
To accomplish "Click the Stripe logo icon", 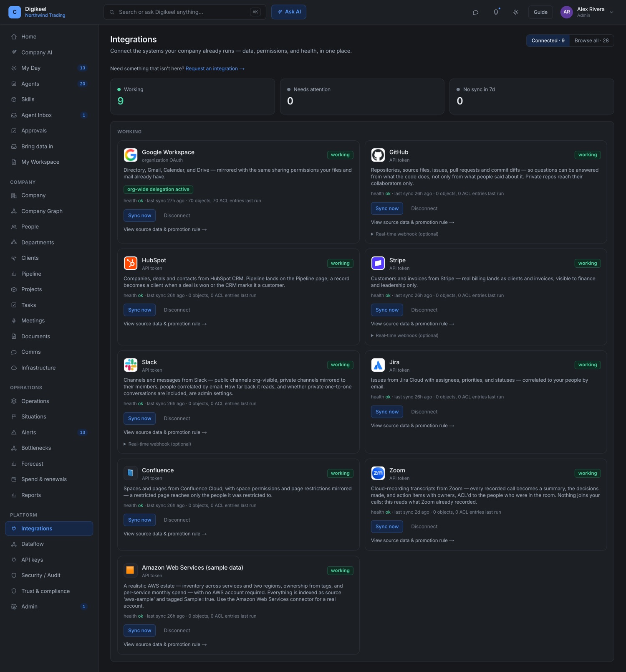I will pyautogui.click(x=378, y=263).
